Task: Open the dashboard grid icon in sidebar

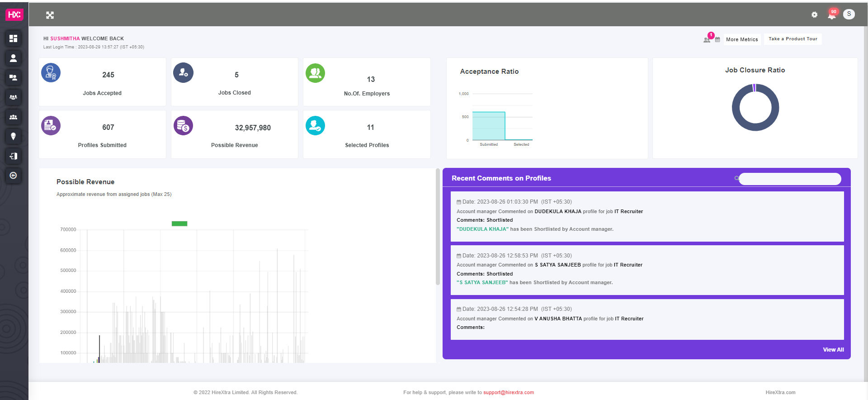Action: pyautogui.click(x=13, y=38)
